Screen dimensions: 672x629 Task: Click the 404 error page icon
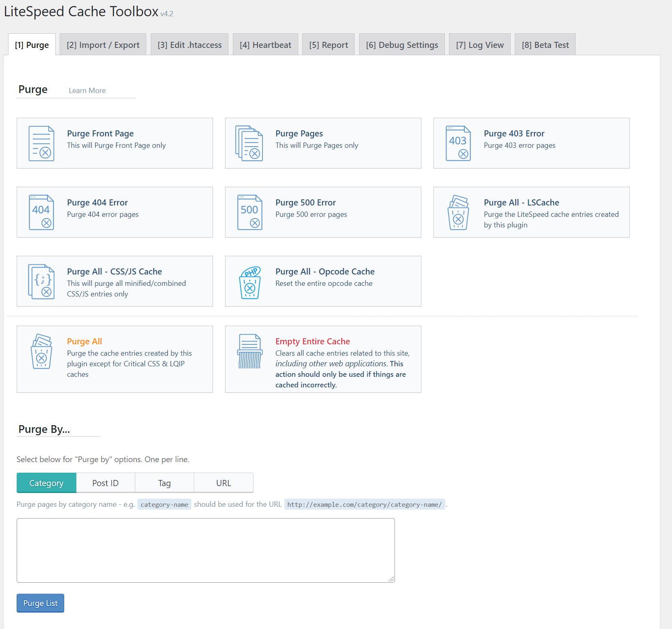[x=41, y=212]
